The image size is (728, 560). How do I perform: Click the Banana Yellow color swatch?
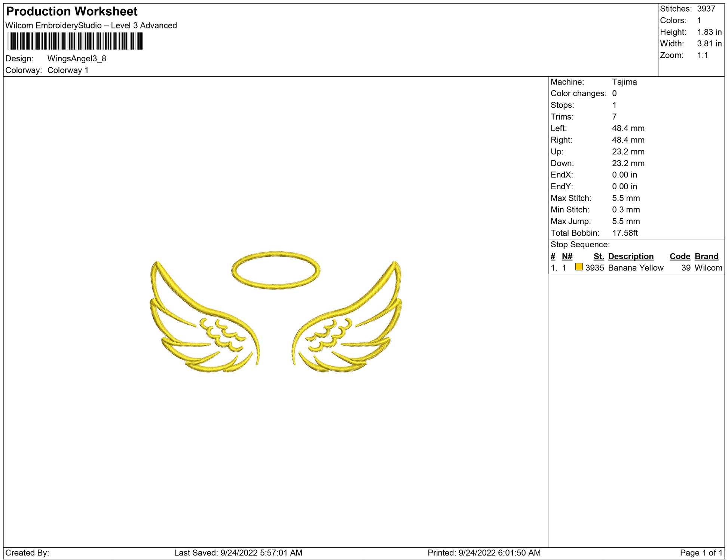click(579, 267)
